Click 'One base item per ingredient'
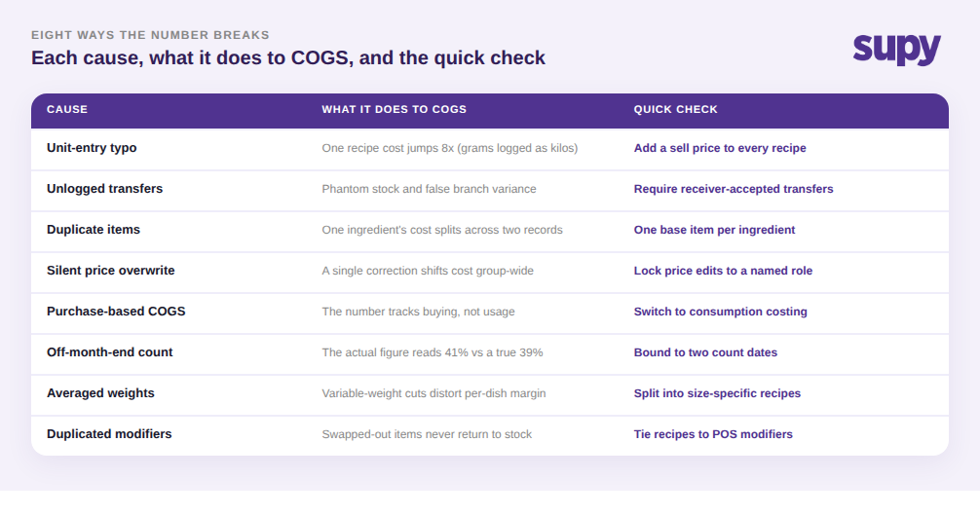Image resolution: width=980 pixels, height=516 pixels. tap(714, 230)
